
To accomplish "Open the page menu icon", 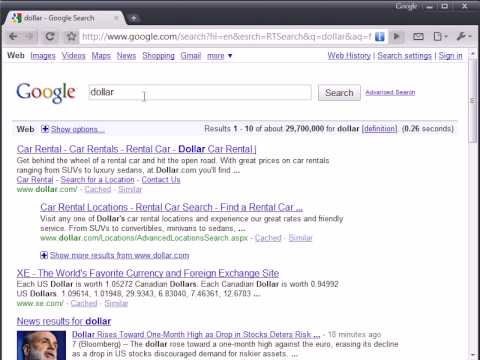I will (440, 36).
